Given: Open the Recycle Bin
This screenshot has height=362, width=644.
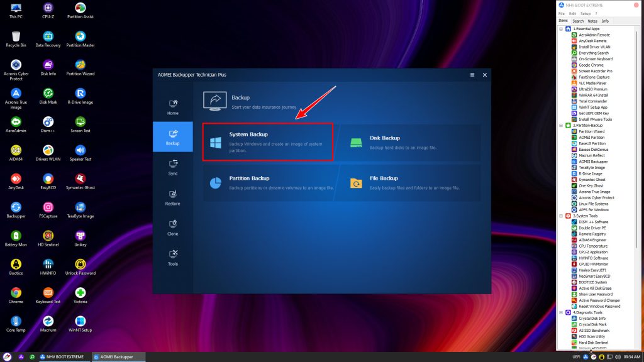Looking at the screenshot, I should point(16,40).
